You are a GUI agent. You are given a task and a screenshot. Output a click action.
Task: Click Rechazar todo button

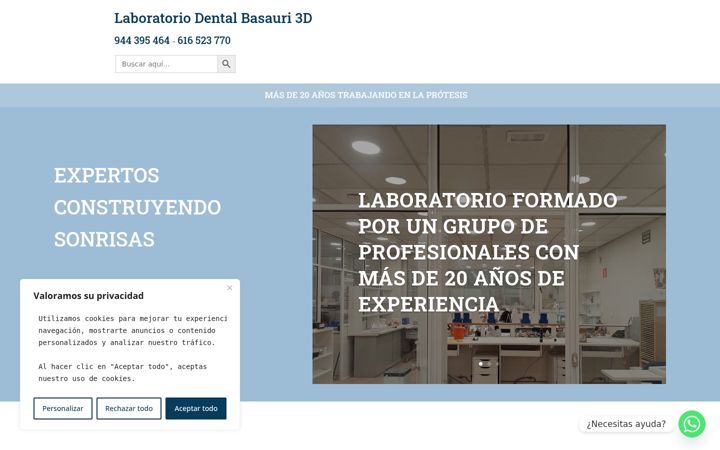point(129,408)
